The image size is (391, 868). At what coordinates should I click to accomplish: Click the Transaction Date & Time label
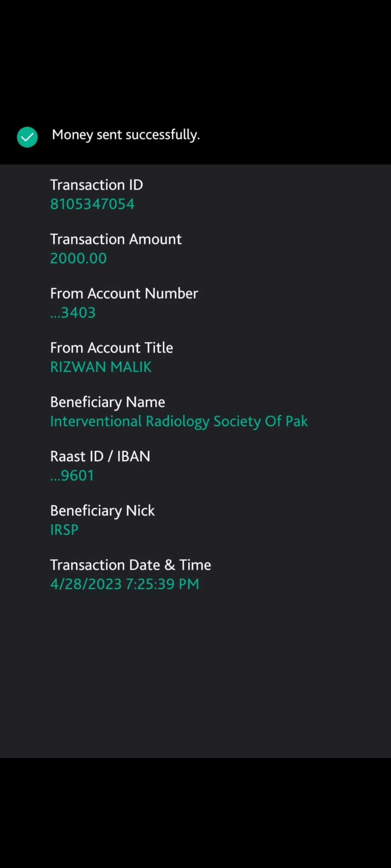[x=130, y=565]
